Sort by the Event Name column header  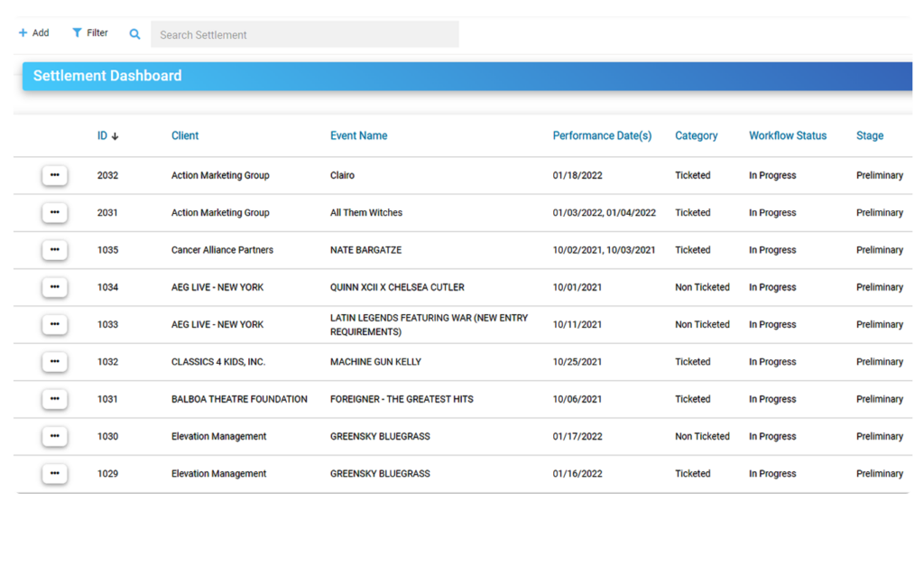click(x=360, y=135)
